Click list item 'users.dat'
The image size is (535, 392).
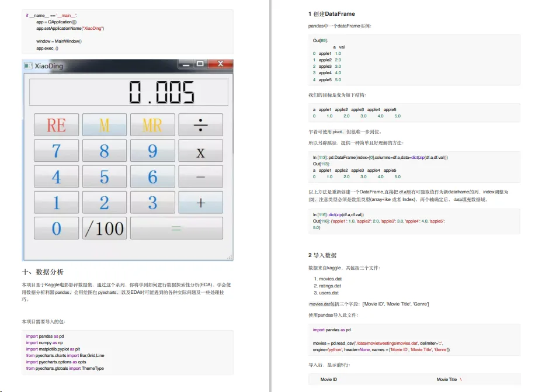(329, 293)
